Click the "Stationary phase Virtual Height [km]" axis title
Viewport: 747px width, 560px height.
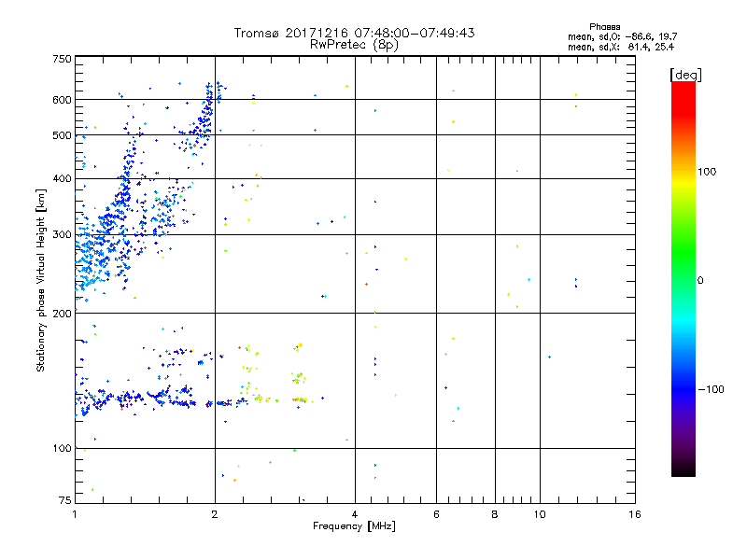click(41, 281)
